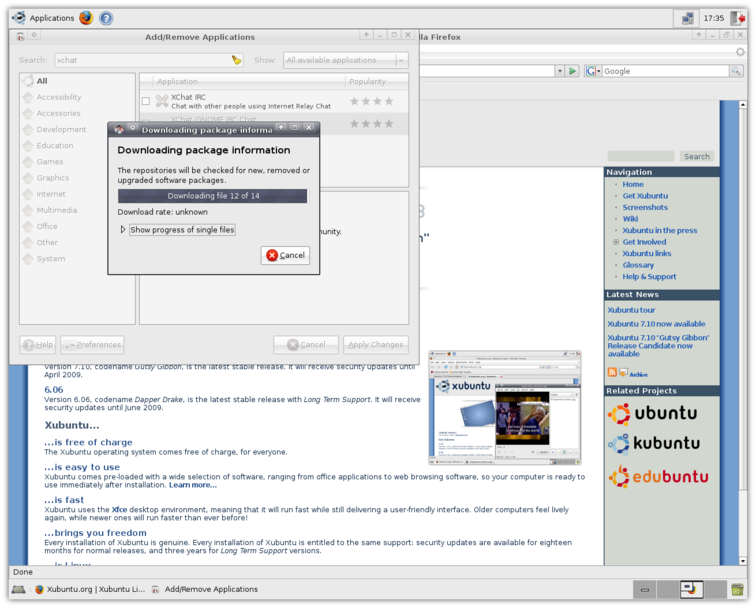The height and width of the screenshot is (608, 756).
Task: Select the Office category
Action: pyautogui.click(x=47, y=226)
